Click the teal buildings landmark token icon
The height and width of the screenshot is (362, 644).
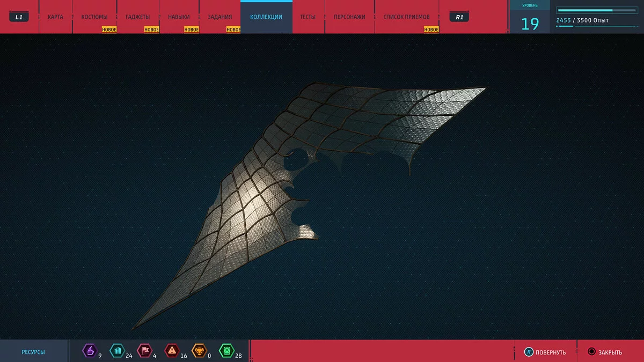click(117, 351)
